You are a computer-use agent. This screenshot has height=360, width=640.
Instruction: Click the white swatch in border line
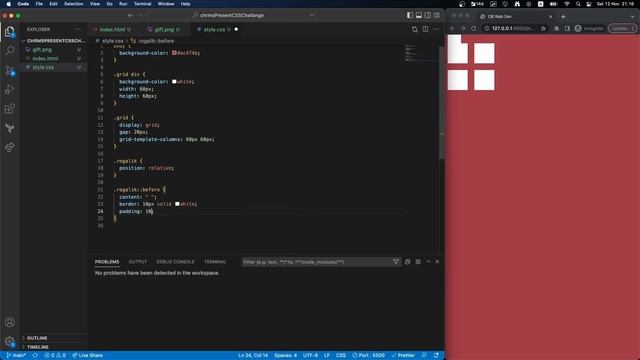(177, 204)
